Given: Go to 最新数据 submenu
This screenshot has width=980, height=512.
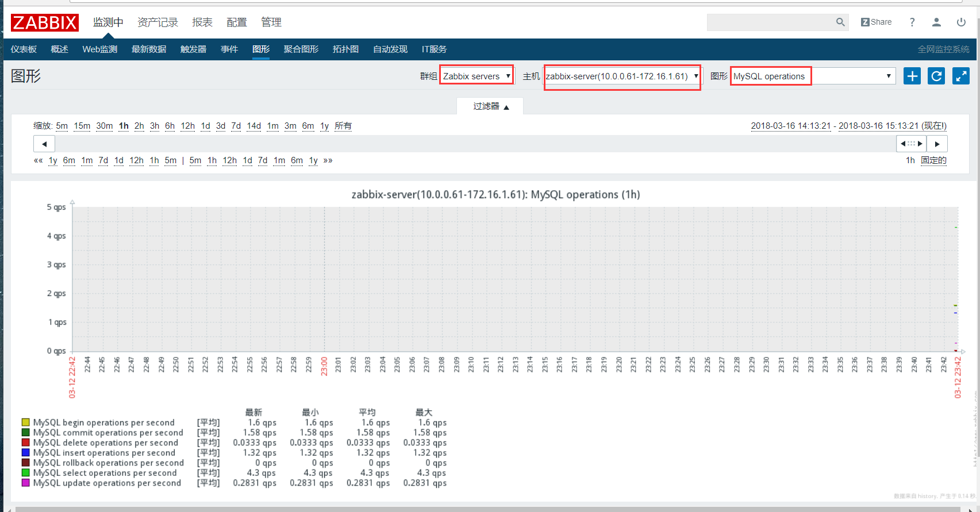Looking at the screenshot, I should click(x=149, y=49).
